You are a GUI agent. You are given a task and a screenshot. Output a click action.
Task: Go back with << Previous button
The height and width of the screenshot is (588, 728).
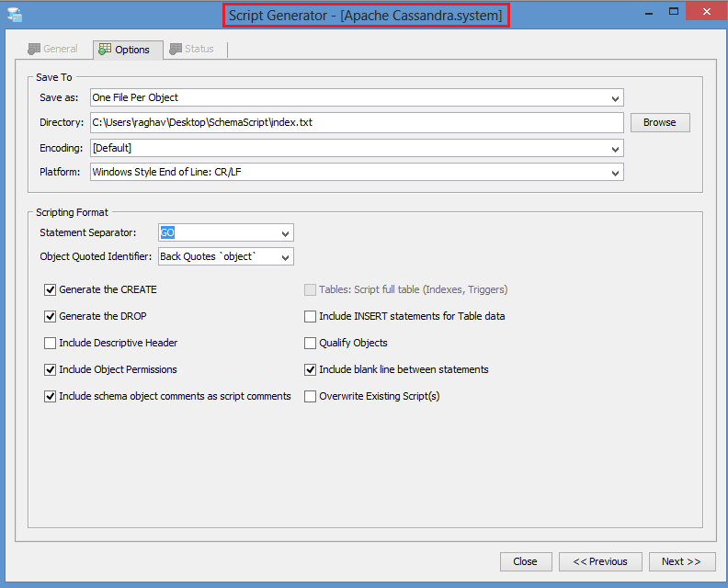click(x=600, y=561)
